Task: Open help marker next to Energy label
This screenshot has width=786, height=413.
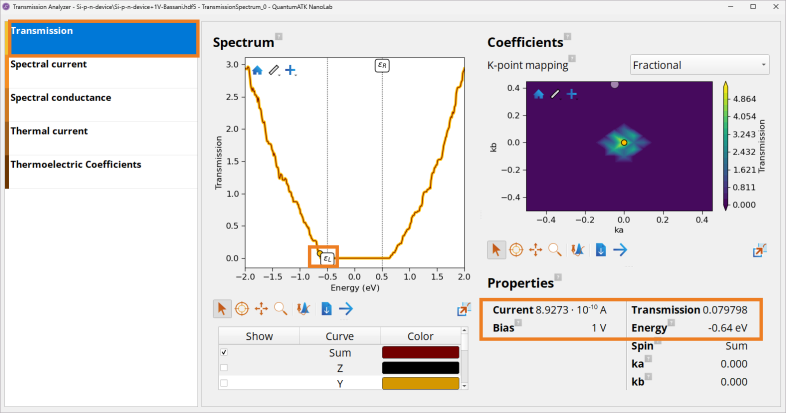Action: [x=671, y=322]
